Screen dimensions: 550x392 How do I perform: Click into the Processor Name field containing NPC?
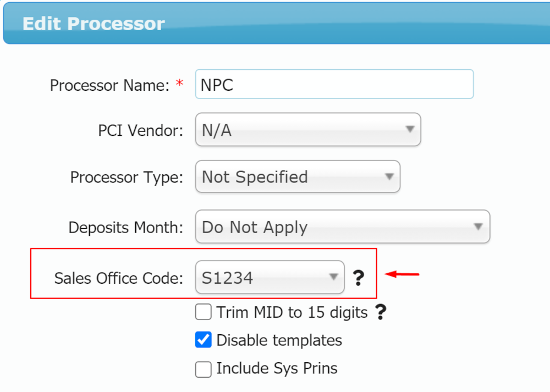pos(334,84)
